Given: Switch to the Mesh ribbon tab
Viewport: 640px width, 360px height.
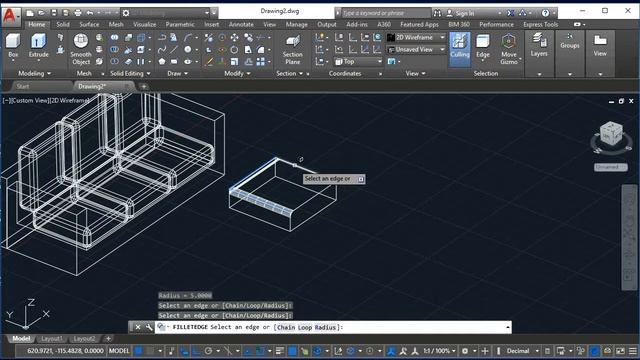Looking at the screenshot, I should click(x=116, y=24).
